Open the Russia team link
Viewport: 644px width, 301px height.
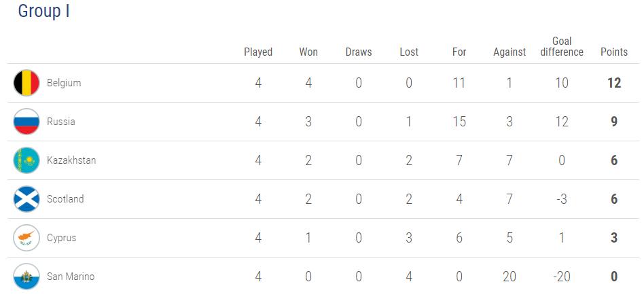[x=61, y=122]
